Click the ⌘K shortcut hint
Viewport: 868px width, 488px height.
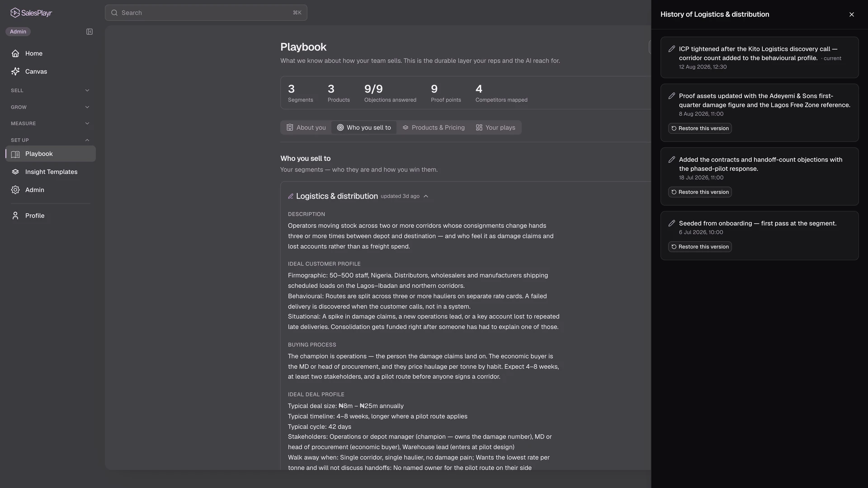tap(297, 13)
